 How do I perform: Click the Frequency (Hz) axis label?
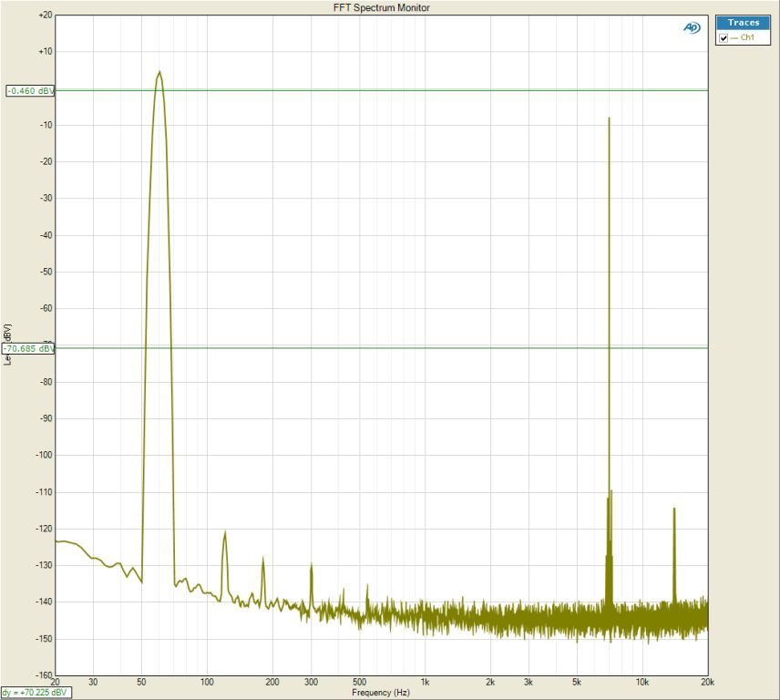tap(381, 693)
